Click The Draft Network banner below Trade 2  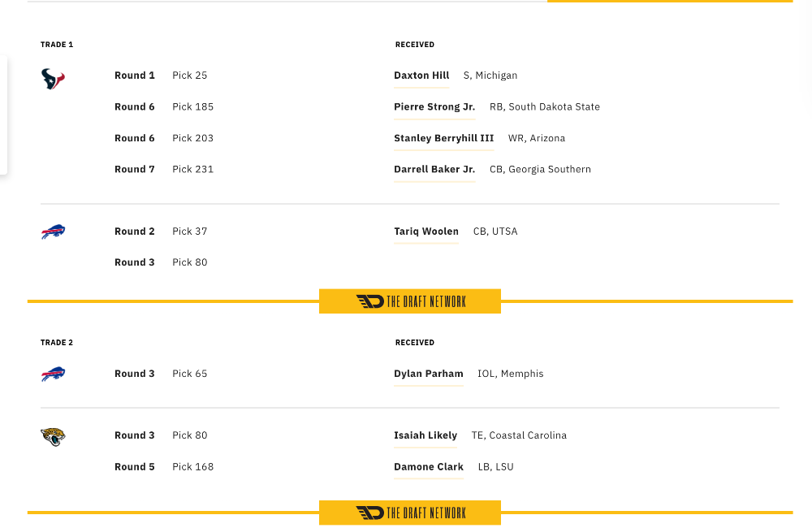coord(409,513)
